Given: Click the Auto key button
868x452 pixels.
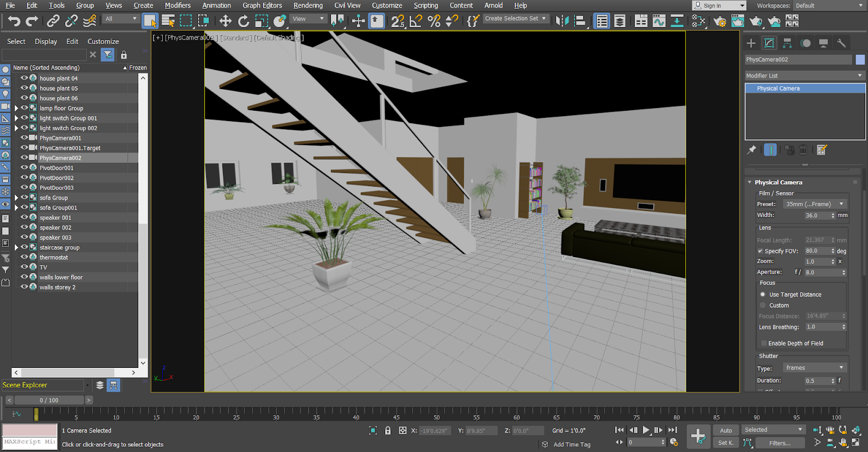Looking at the screenshot, I should (x=726, y=430).
